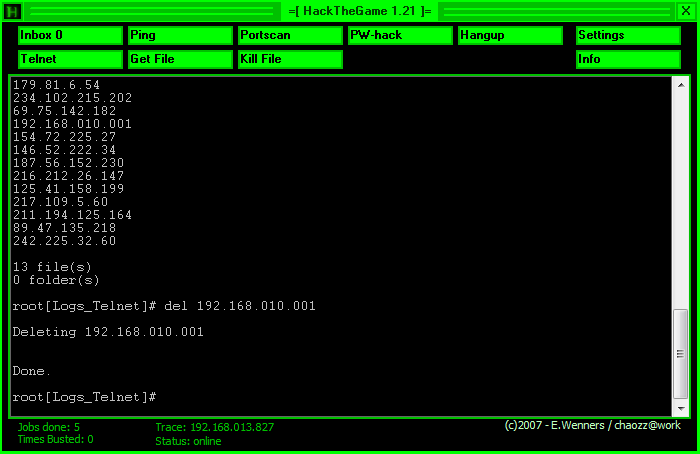Click the 146.52.222.34 log entry

[x=64, y=150]
